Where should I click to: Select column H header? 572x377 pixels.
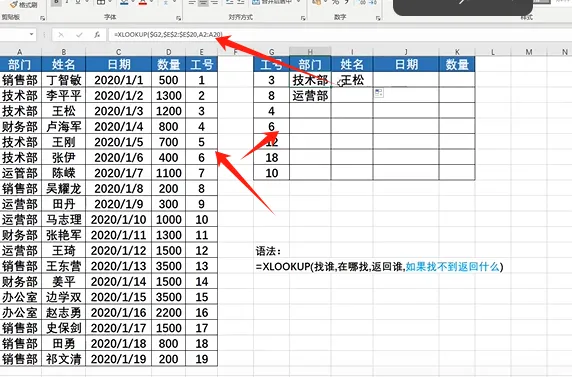coord(310,52)
